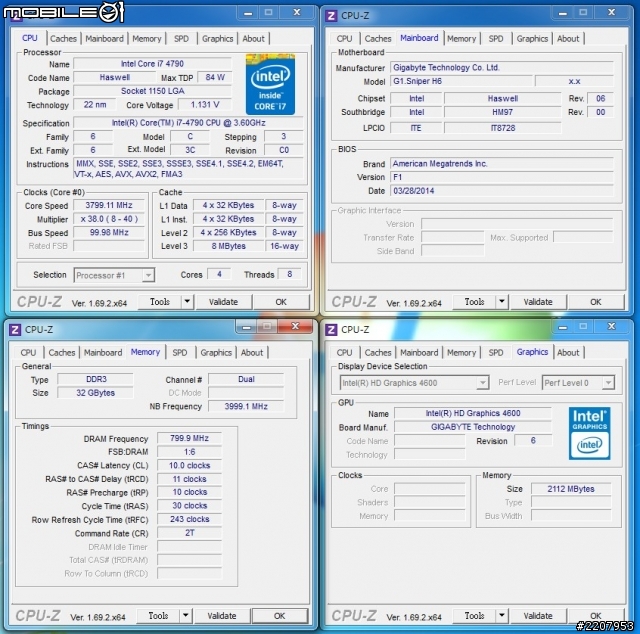Click OK button in Mainboard window
Screen dimensions: 640x634
596,302
